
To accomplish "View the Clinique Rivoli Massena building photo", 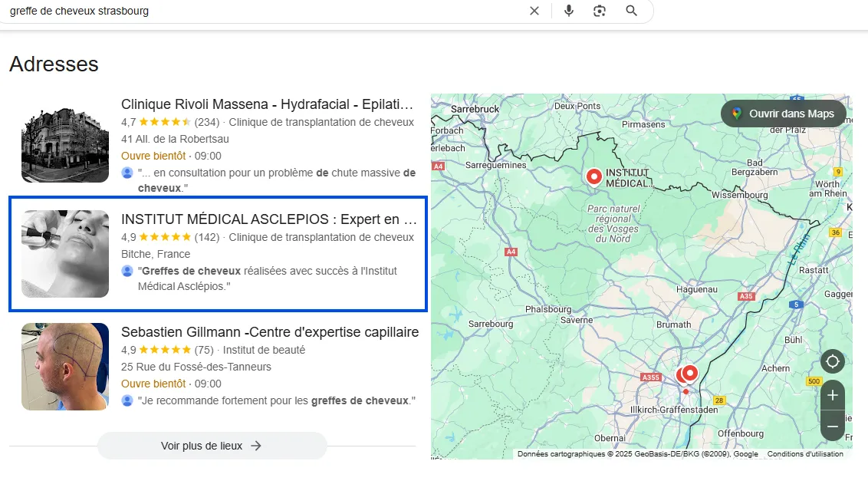I will [65, 139].
